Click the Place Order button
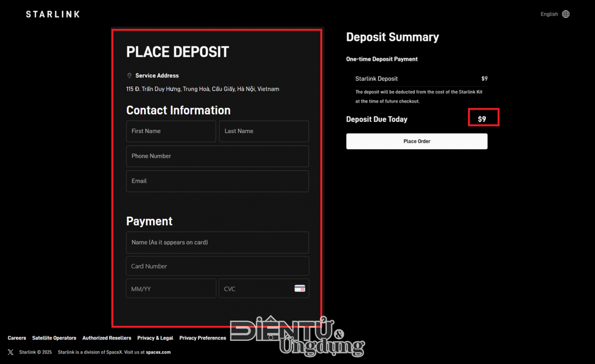 click(x=416, y=141)
